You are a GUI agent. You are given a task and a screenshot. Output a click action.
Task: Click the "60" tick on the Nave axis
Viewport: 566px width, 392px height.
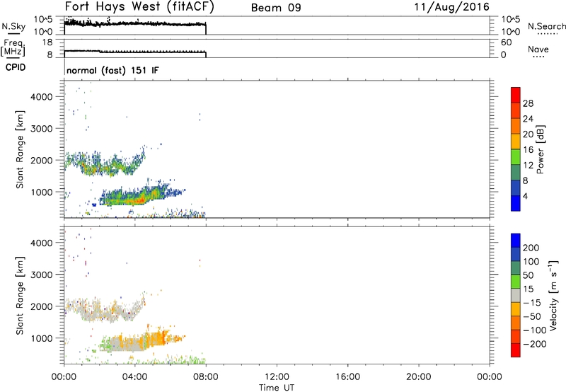tap(507, 42)
